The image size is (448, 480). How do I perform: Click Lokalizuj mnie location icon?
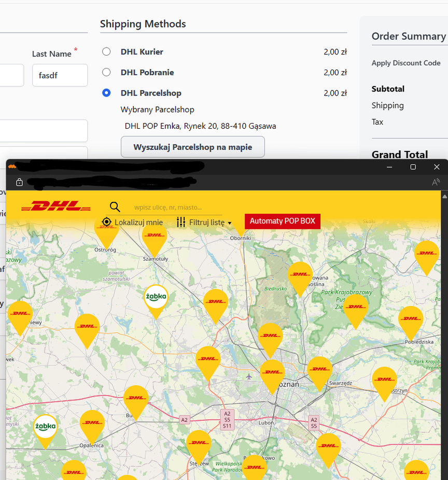coord(106,222)
